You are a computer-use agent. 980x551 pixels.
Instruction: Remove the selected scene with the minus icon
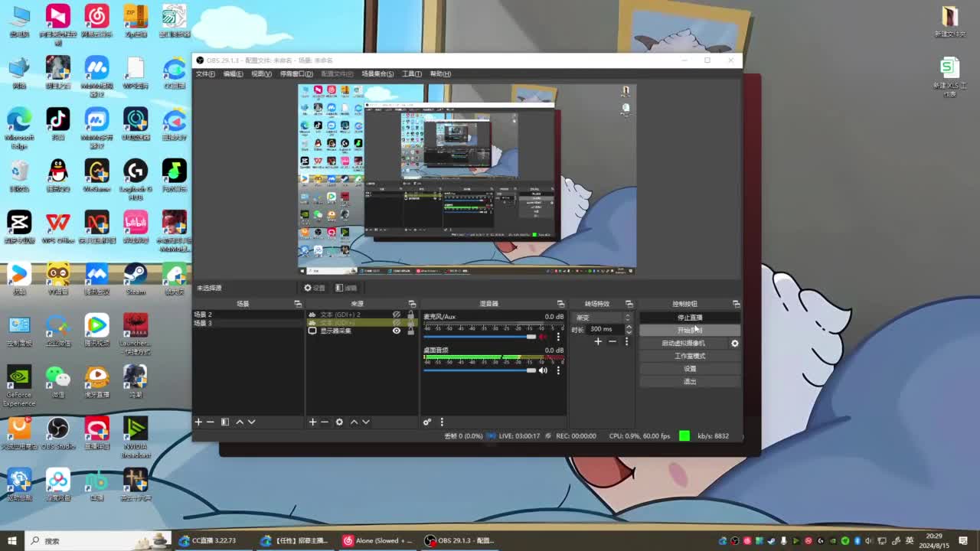click(211, 422)
